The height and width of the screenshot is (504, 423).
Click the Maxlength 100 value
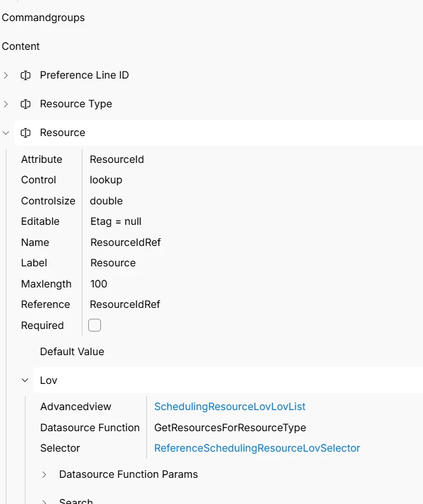pos(99,284)
